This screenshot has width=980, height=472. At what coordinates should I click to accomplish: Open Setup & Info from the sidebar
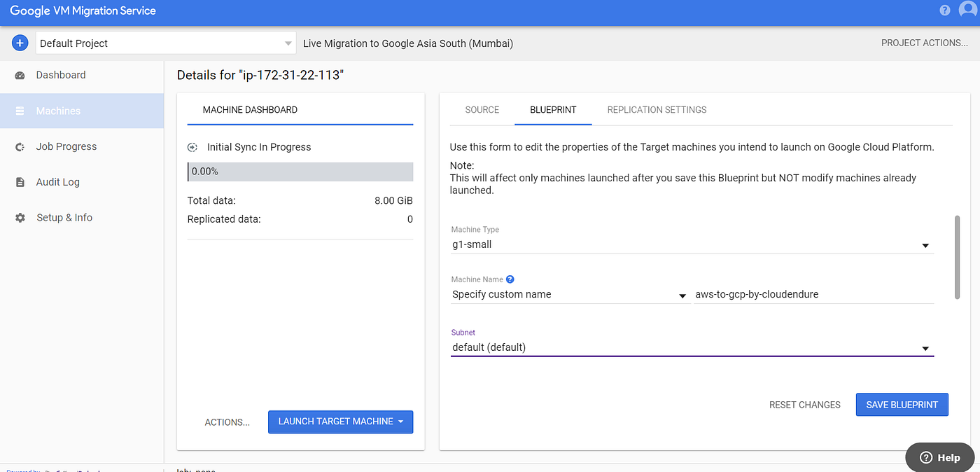[20, 217]
